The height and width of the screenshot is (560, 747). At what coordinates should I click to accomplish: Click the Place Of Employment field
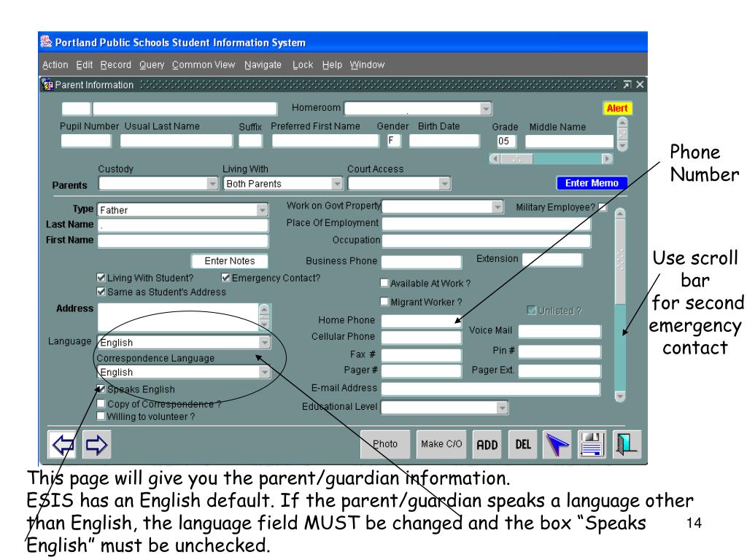(486, 224)
